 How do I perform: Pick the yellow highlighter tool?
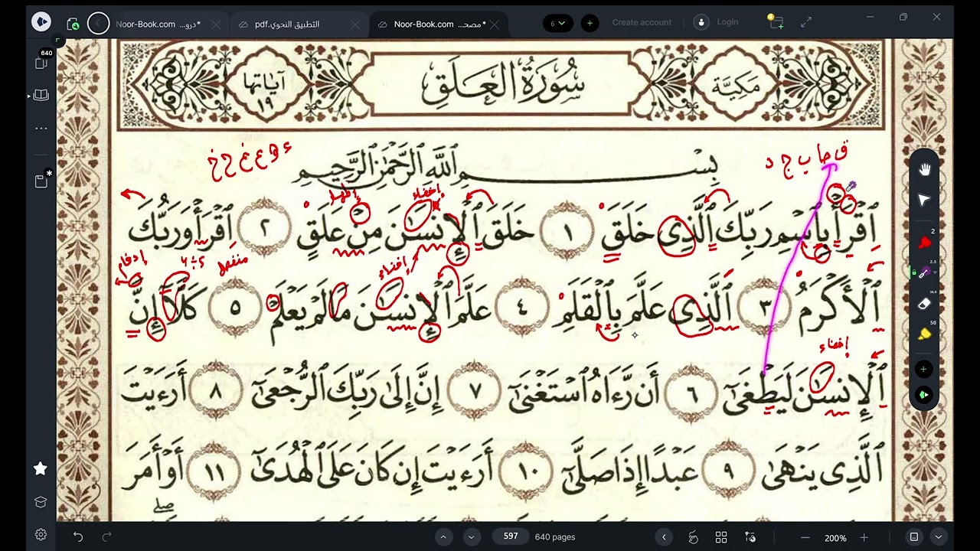pyautogui.click(x=924, y=334)
